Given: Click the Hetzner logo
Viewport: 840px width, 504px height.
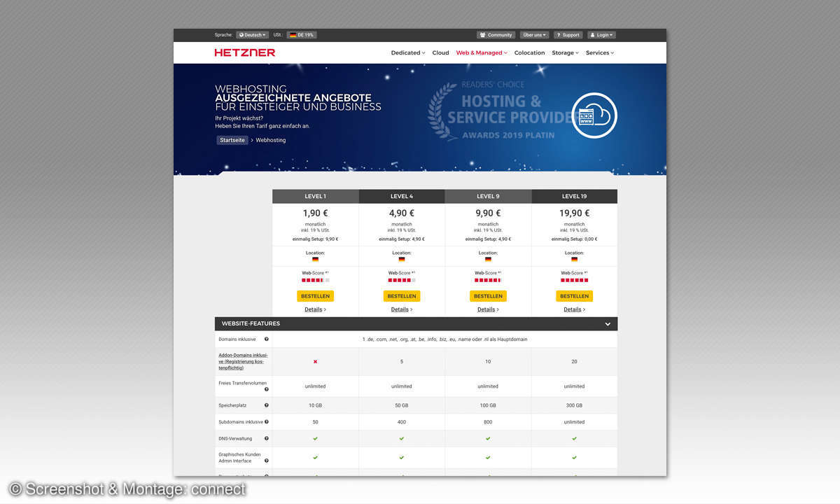Looking at the screenshot, I should 245,52.
